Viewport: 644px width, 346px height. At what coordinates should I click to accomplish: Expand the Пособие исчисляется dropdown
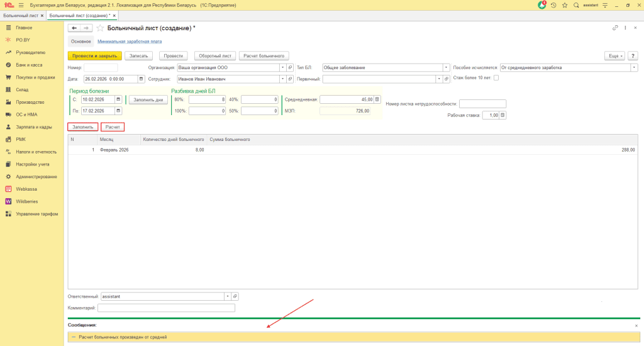tap(634, 67)
